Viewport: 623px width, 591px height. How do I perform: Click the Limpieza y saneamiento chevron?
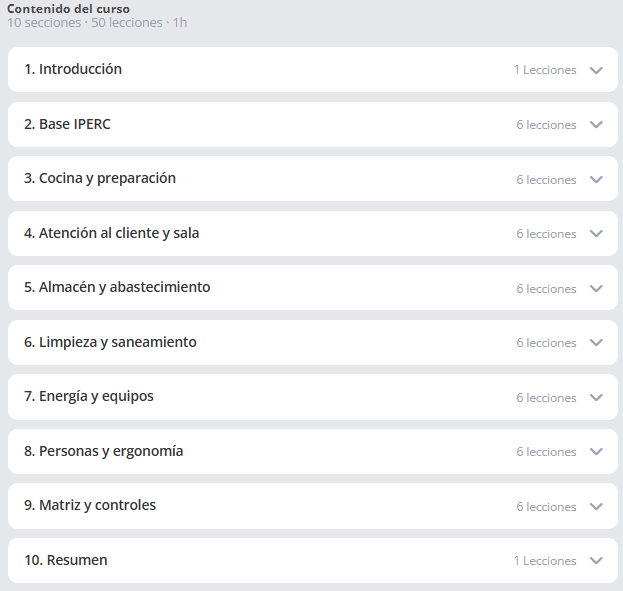pos(596,343)
